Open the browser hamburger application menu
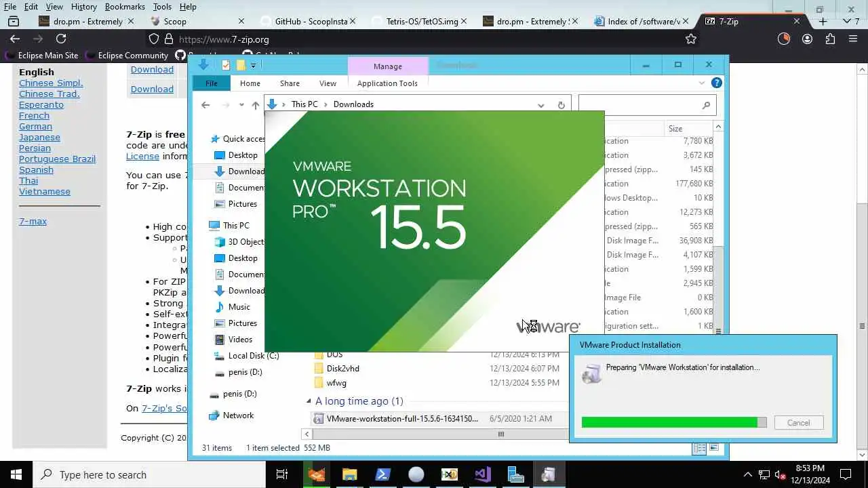Viewport: 868px width, 488px height. tap(853, 39)
